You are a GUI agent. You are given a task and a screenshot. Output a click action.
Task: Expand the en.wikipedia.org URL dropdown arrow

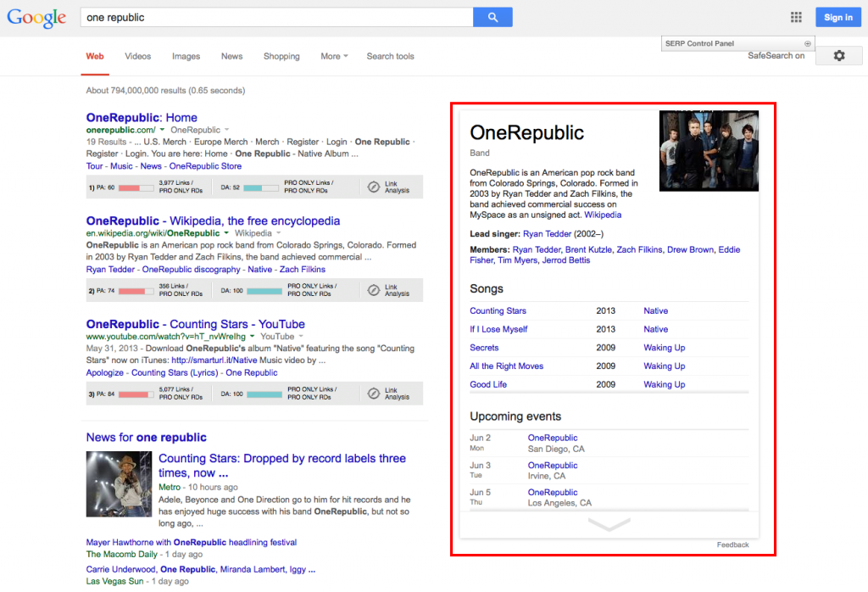click(225, 233)
